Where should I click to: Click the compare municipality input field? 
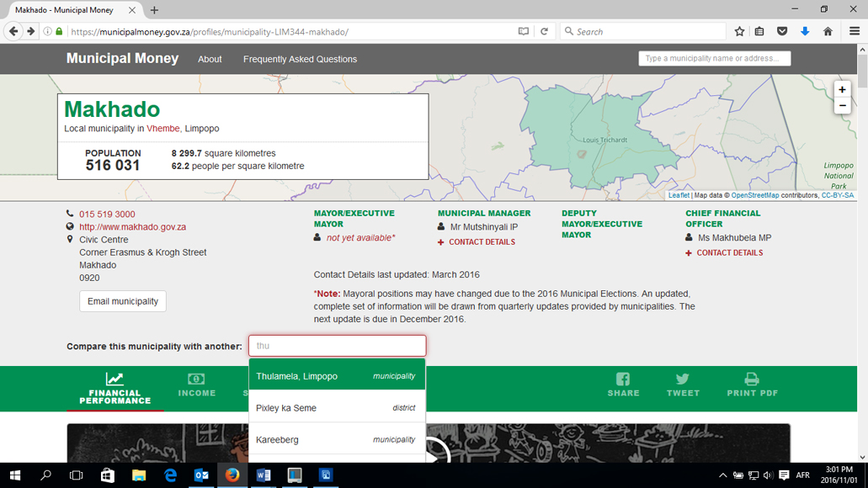pos(337,346)
